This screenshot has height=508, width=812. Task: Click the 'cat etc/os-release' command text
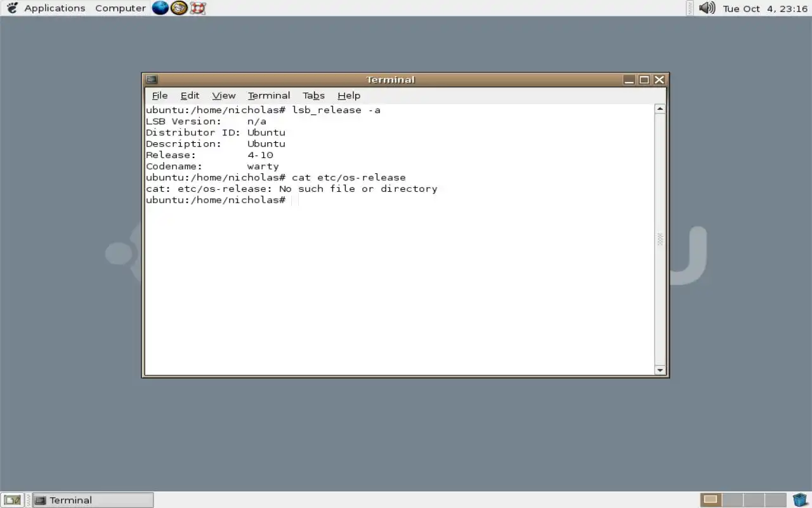[x=348, y=178]
